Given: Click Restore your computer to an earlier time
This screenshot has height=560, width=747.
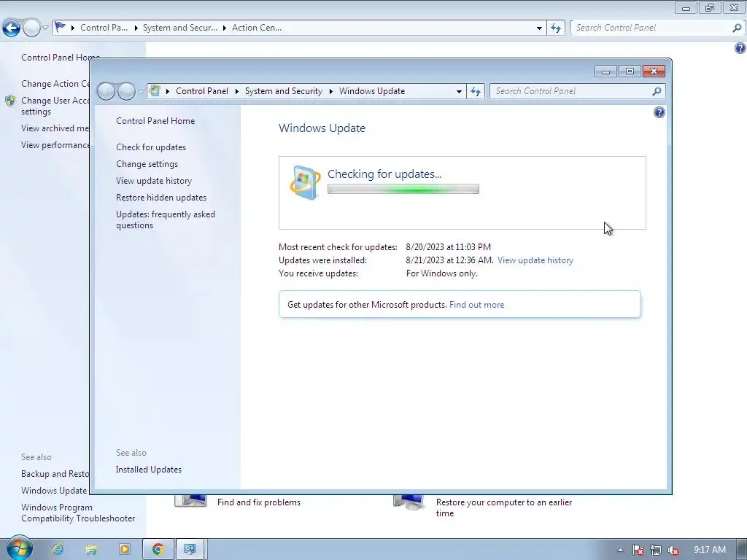Looking at the screenshot, I should point(504,507).
